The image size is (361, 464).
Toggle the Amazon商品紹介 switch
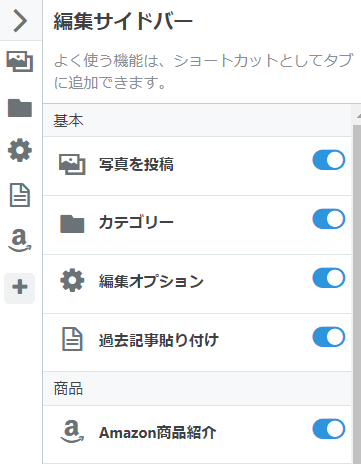pyautogui.click(x=329, y=429)
